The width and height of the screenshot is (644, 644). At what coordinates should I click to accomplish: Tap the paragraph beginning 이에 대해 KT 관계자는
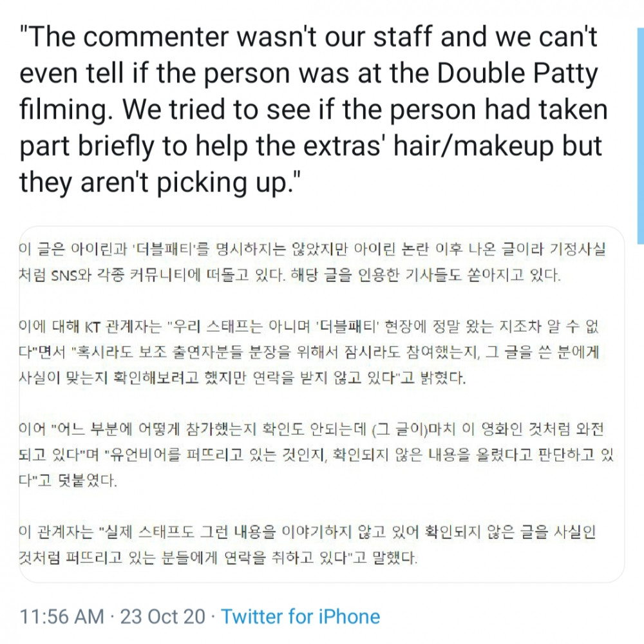(310, 352)
